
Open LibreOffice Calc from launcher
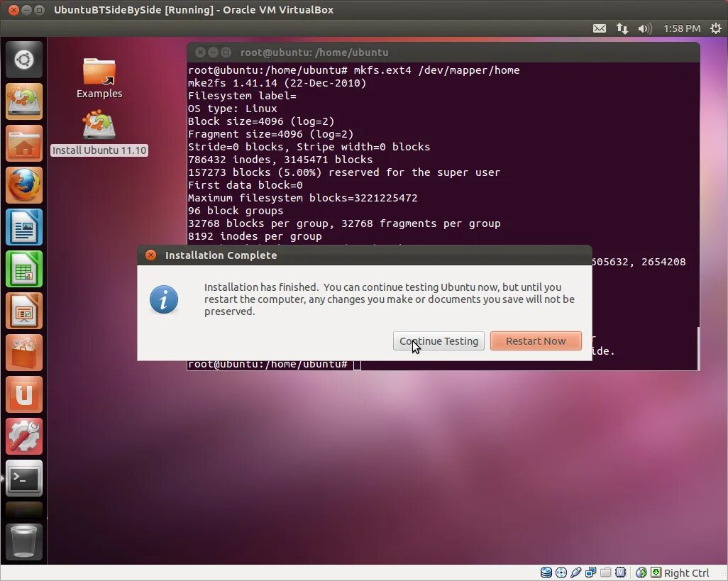tap(24, 269)
